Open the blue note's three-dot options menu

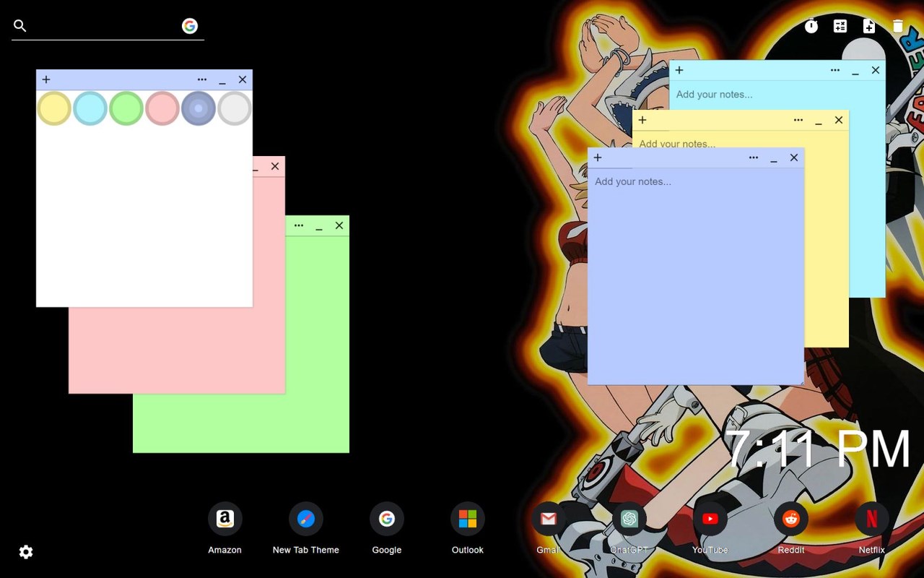pyautogui.click(x=754, y=158)
